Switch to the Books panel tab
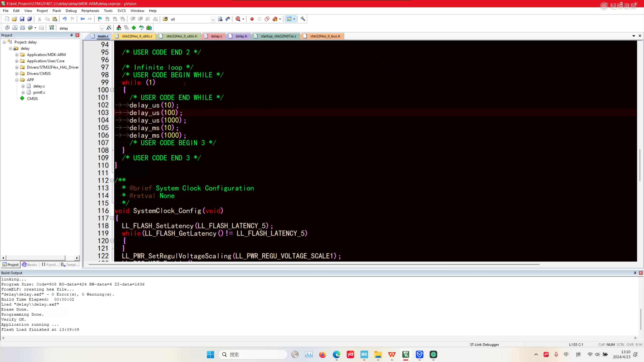The image size is (644, 362). tap(30, 265)
